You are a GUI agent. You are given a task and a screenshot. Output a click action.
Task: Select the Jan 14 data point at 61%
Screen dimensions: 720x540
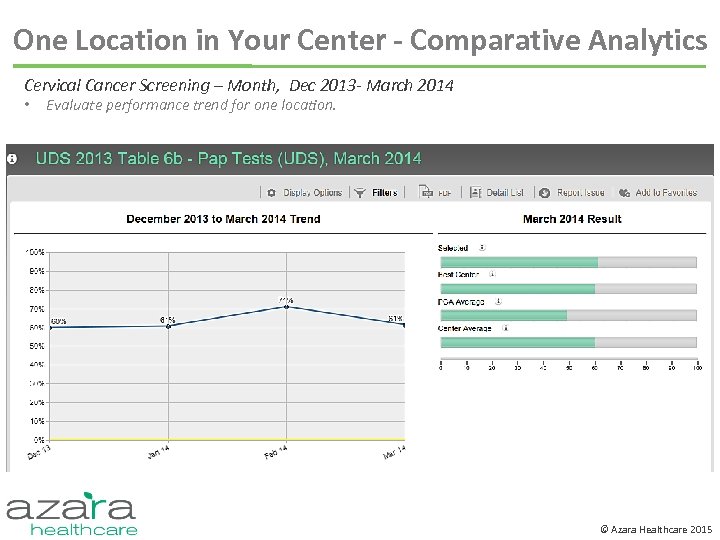[169, 326]
